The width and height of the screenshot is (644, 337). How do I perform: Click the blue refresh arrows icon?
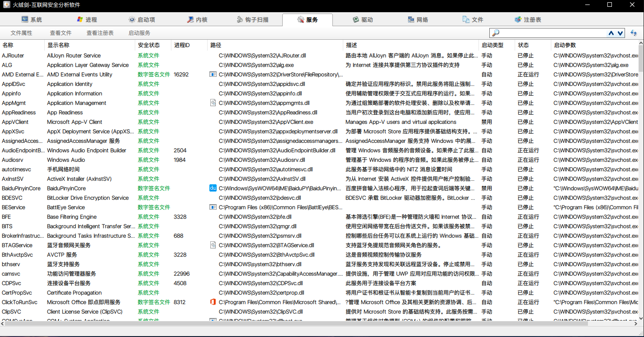(x=634, y=33)
